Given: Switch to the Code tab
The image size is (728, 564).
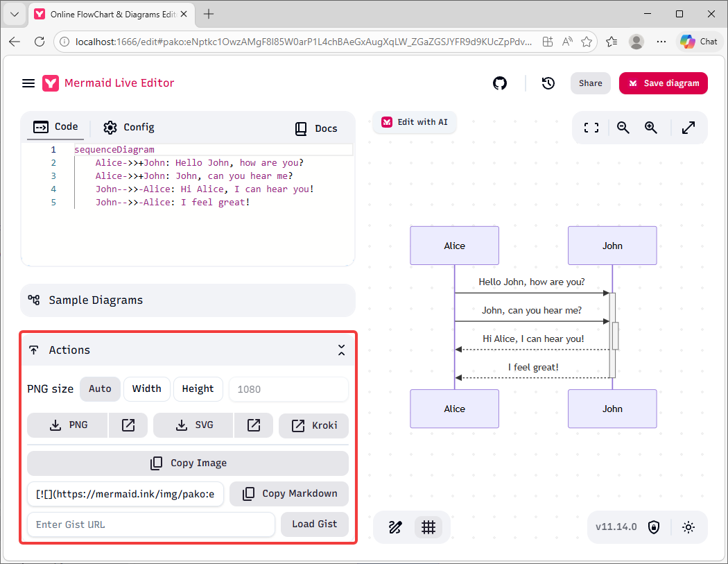Looking at the screenshot, I should click(x=55, y=126).
